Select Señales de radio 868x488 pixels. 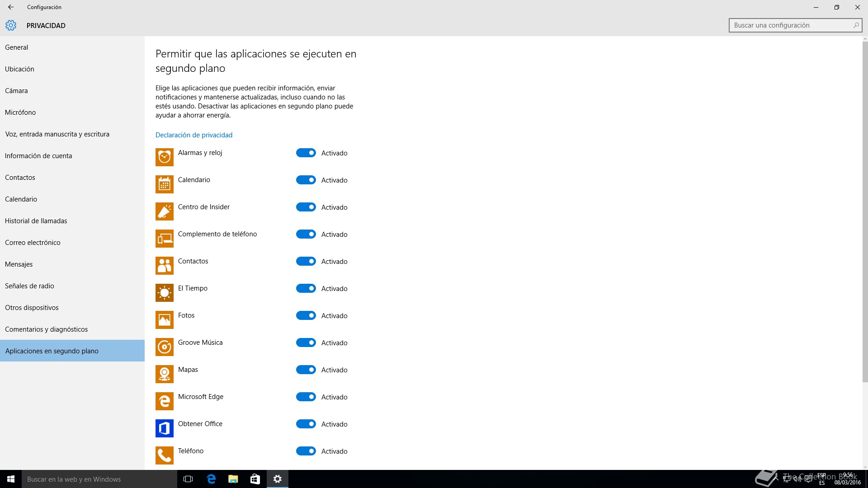pyautogui.click(x=72, y=286)
